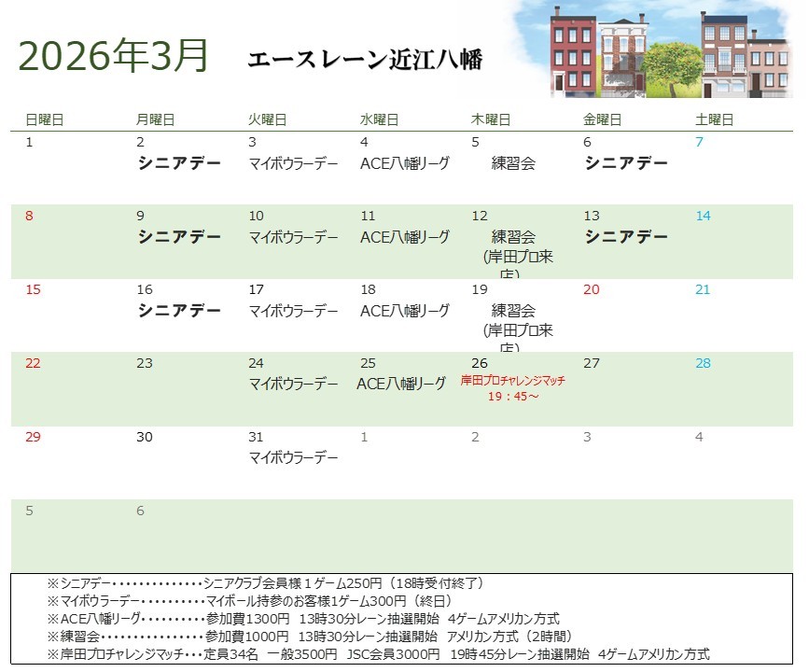Click the 練習会 event on March 5
Viewport: 809px width, 672px height.
tap(513, 164)
